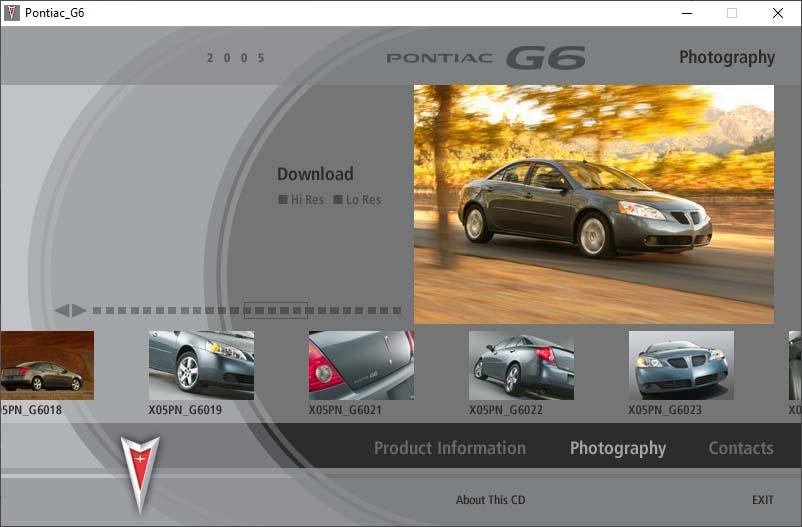Click the X05PN_G6019 caption label
802x527 pixels.
[x=185, y=410]
